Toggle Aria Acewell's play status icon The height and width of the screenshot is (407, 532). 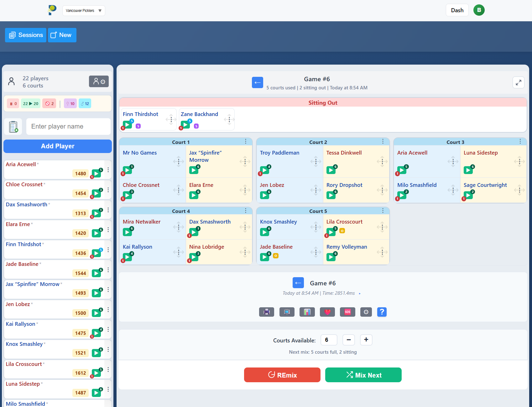pyautogui.click(x=96, y=171)
